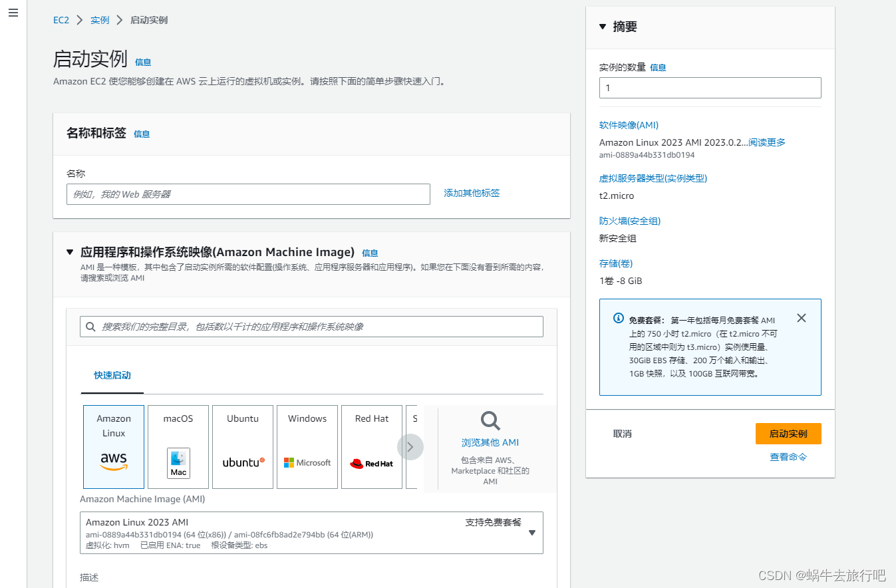Screen dimensions: 896x588
Task: Click the 1卷 -8 GiB storage text
Action: click(x=621, y=281)
